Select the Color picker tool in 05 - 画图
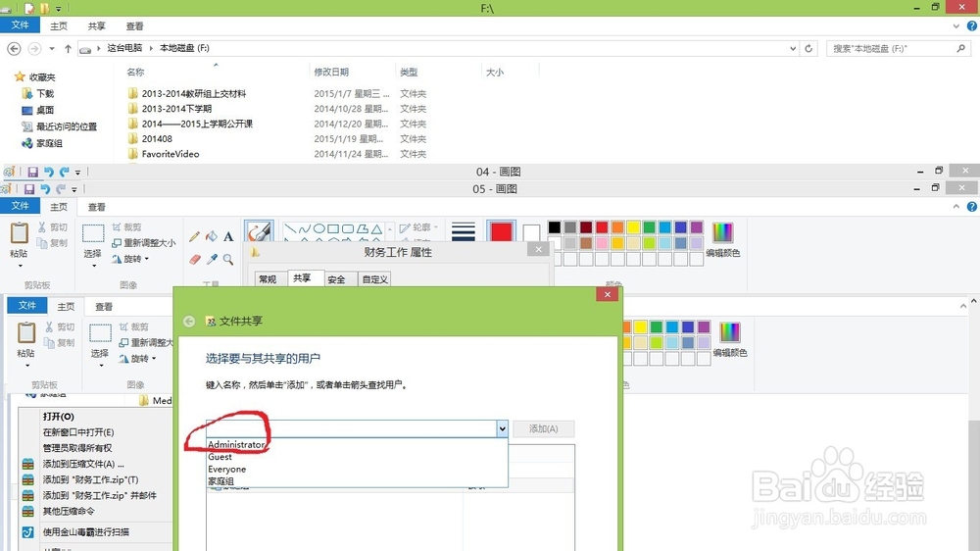The image size is (980, 551). click(212, 259)
